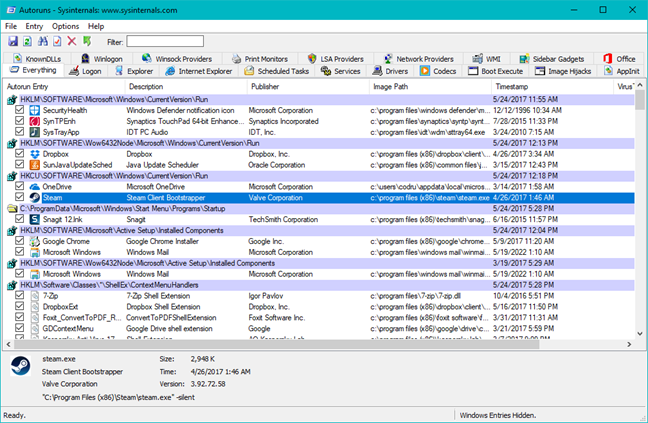This screenshot has width=648, height=423.
Task: Click "Windows Entries Hidden." status text
Action: point(498,415)
